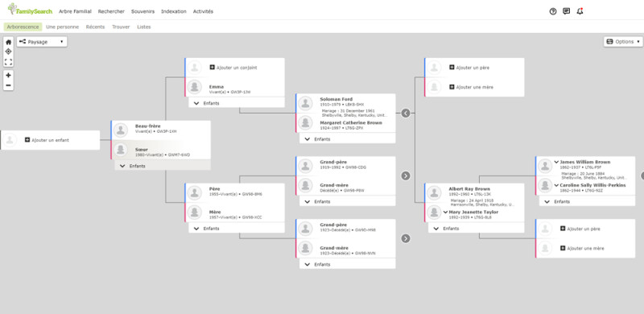644x314 pixels.
Task: Open Arbre Familial menu
Action: coord(75,11)
